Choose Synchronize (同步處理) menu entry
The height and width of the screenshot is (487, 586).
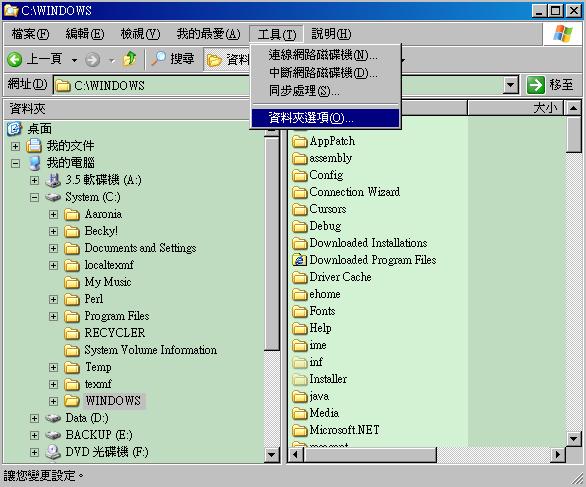point(326,90)
